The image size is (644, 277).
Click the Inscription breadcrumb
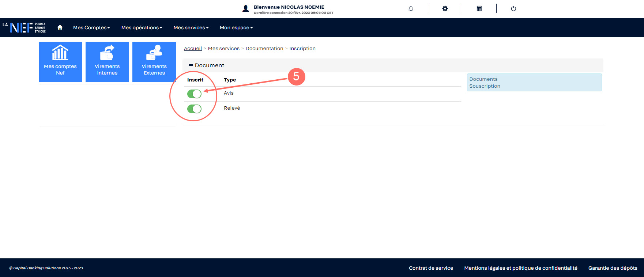[x=302, y=49]
